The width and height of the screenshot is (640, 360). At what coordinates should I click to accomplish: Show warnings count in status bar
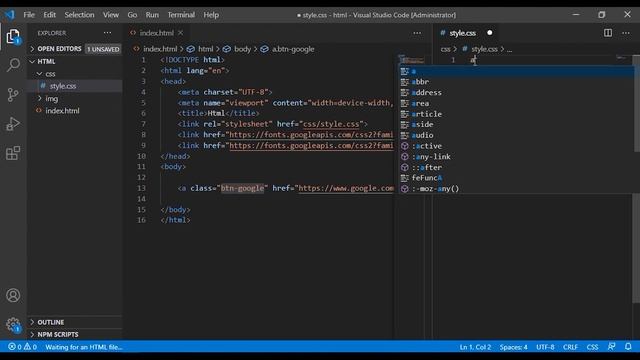(30, 347)
